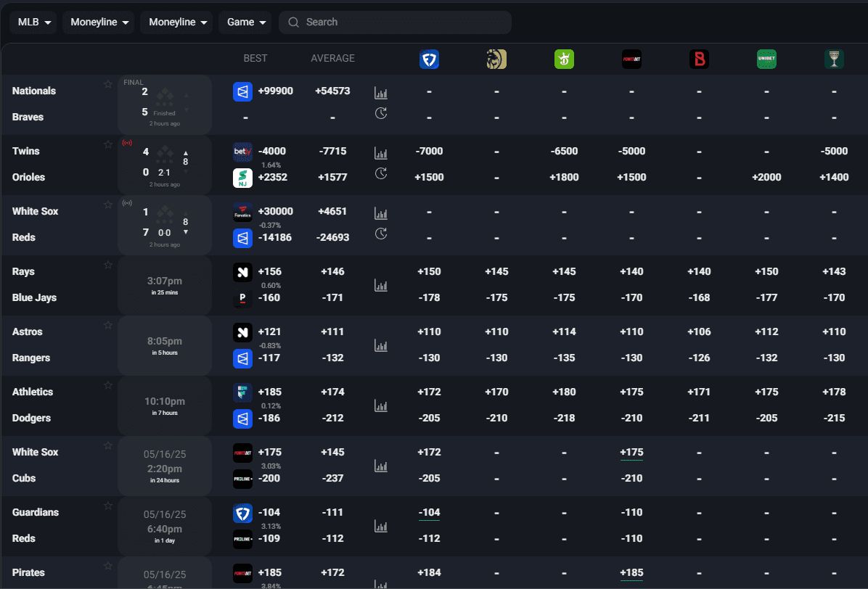The image size is (868, 589).
Task: Star the Guardians vs Reds matchup
Action: click(x=107, y=506)
